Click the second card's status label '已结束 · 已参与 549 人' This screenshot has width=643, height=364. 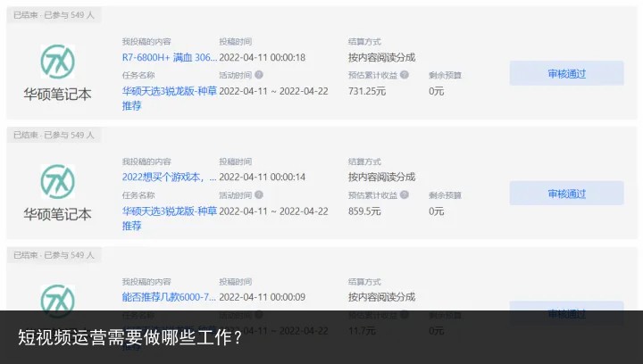54,135
